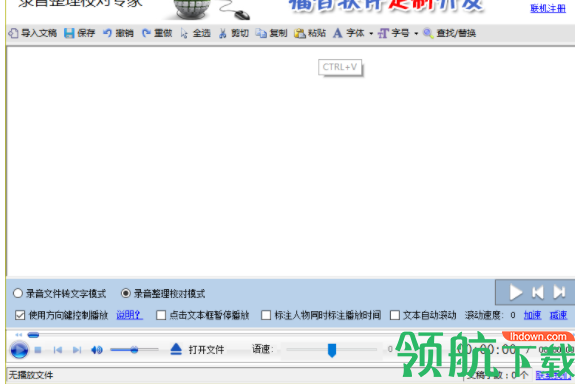Play audio with round blue play button
This screenshot has height=384, width=575.
pyautogui.click(x=19, y=350)
